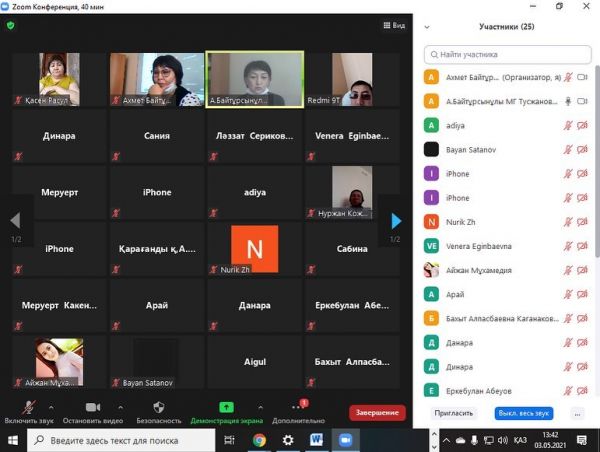Go to previous page of video gallery

point(15,220)
